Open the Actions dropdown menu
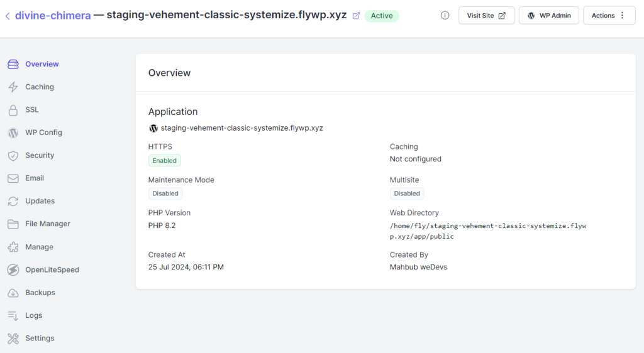The height and width of the screenshot is (353, 644). (x=609, y=16)
